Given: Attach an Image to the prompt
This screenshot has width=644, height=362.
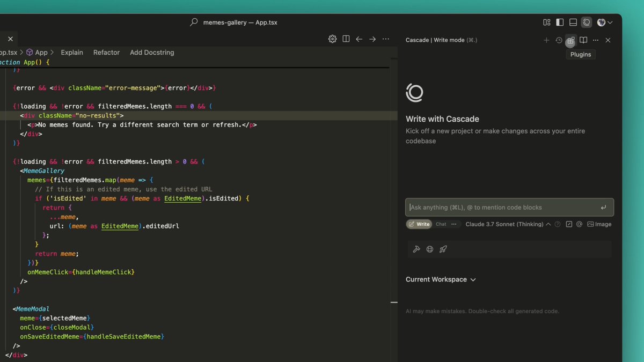Looking at the screenshot, I should coord(599,224).
